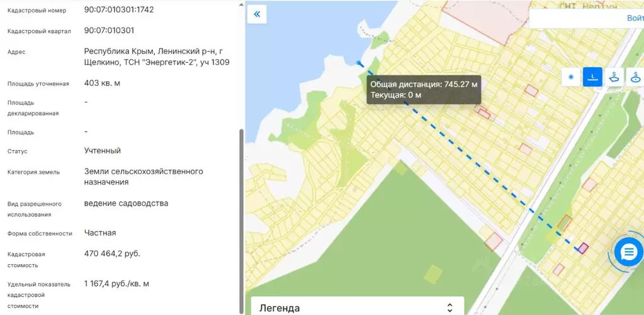The image size is (644, 315).
Task: Click the distance tooltip showing 745.27 м
Action: pyautogui.click(x=424, y=89)
